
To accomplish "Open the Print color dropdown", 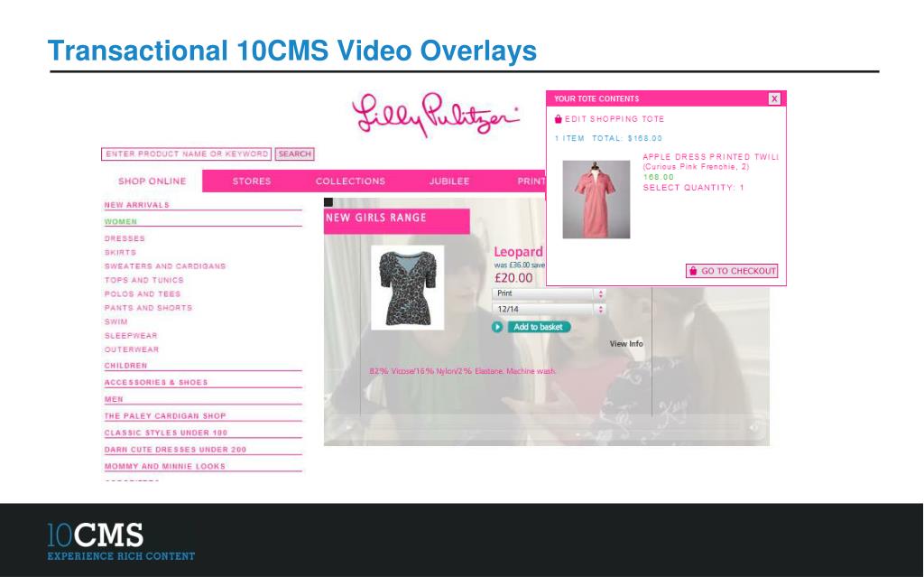I will pos(549,293).
